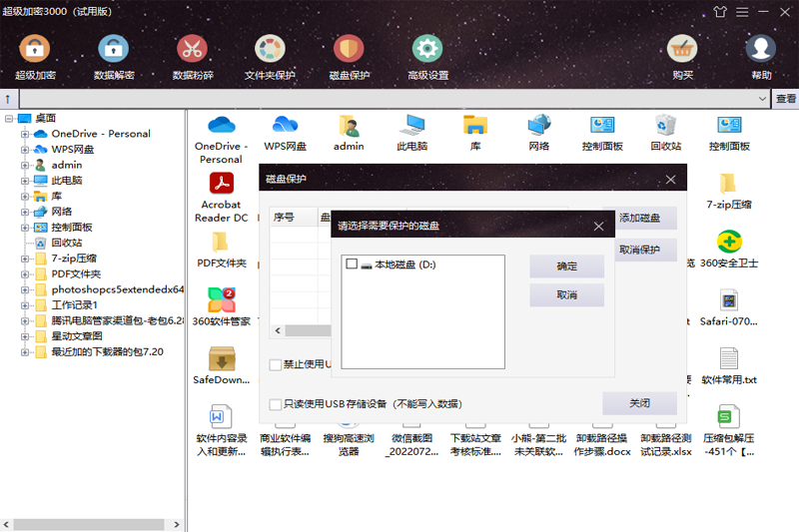
Task: Select SafeDown installer icon
Action: 221,365
